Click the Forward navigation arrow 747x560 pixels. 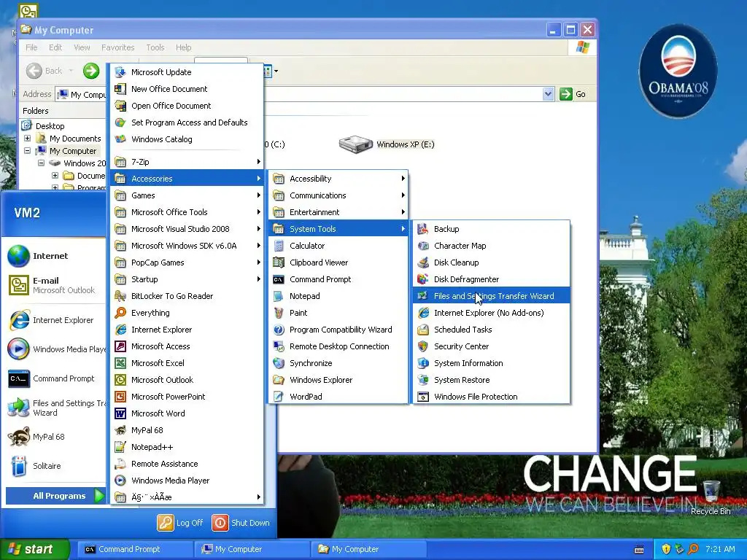pos(91,71)
